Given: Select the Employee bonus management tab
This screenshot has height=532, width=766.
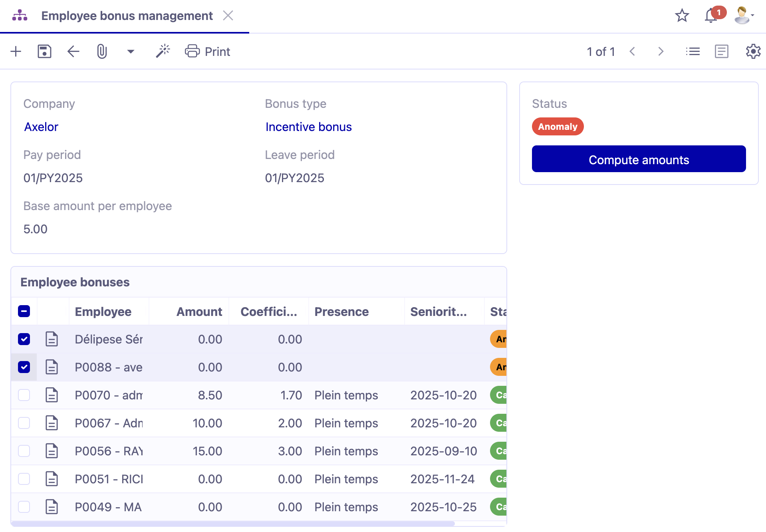Looking at the screenshot, I should pos(127,16).
